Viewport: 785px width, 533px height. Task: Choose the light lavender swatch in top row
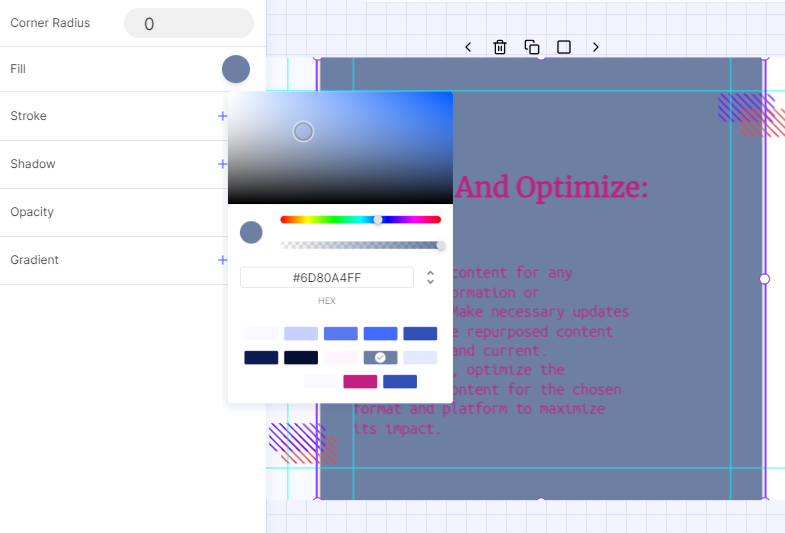click(301, 333)
